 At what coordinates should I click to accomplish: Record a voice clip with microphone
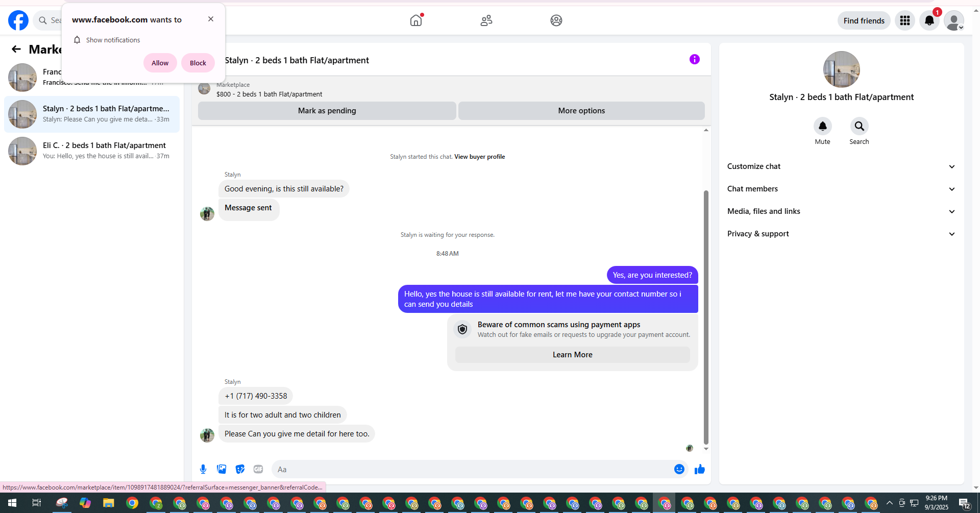(203, 469)
